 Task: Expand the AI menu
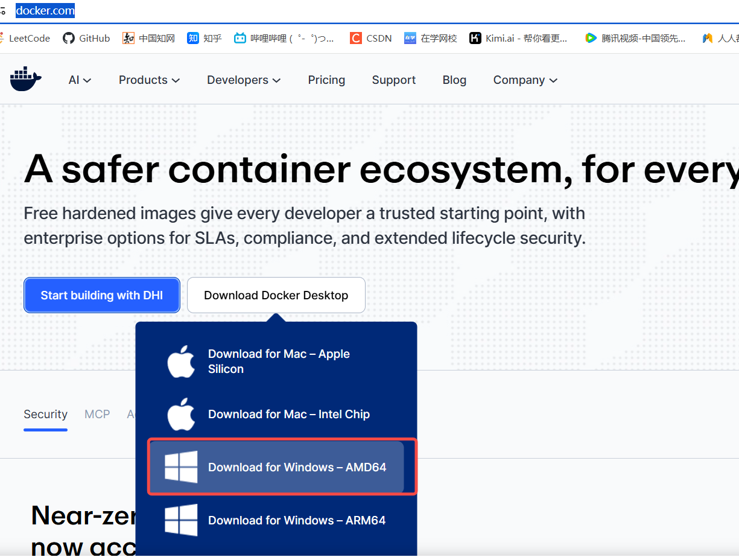tap(80, 80)
